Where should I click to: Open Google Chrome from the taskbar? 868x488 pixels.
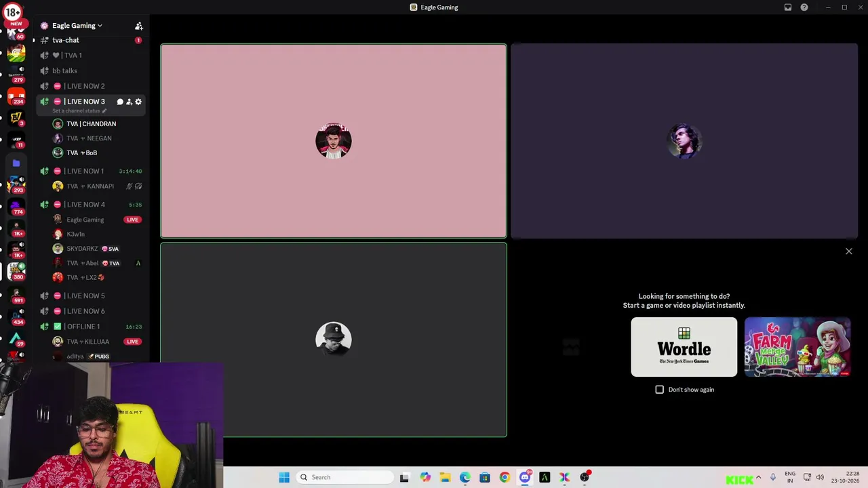tap(505, 477)
